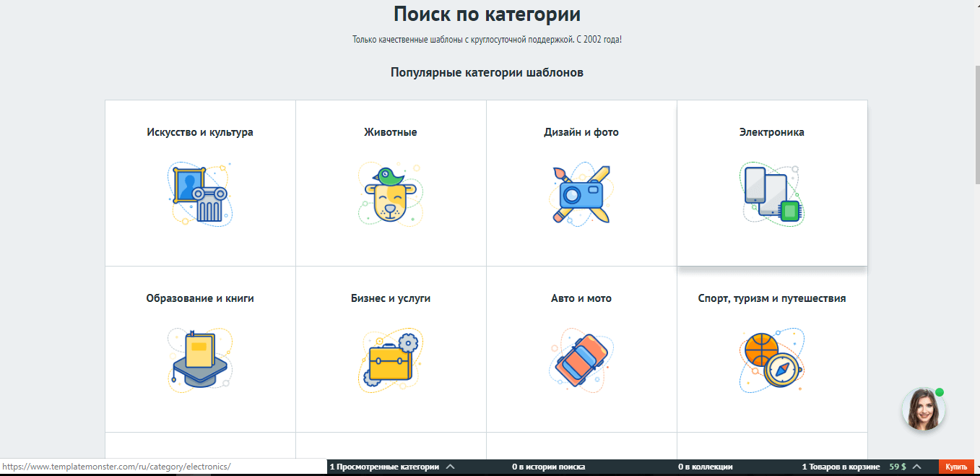Click the Education graduation cap icon
This screenshot has height=476, width=980.
199,360
